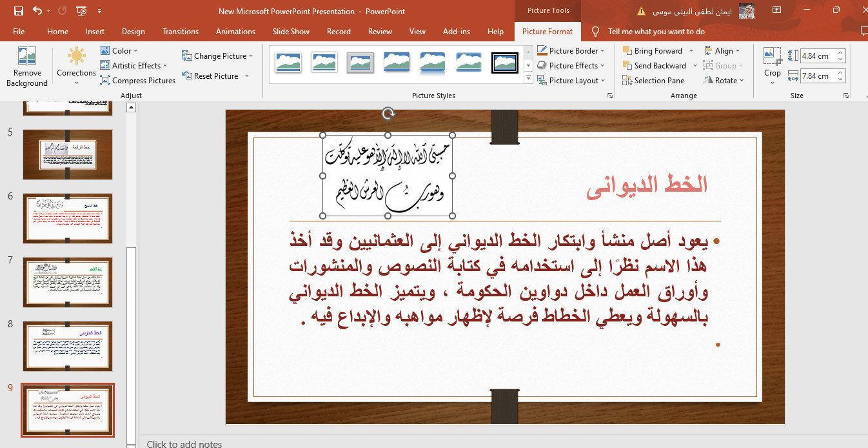Select slide 6 thumbnail

coord(68,218)
